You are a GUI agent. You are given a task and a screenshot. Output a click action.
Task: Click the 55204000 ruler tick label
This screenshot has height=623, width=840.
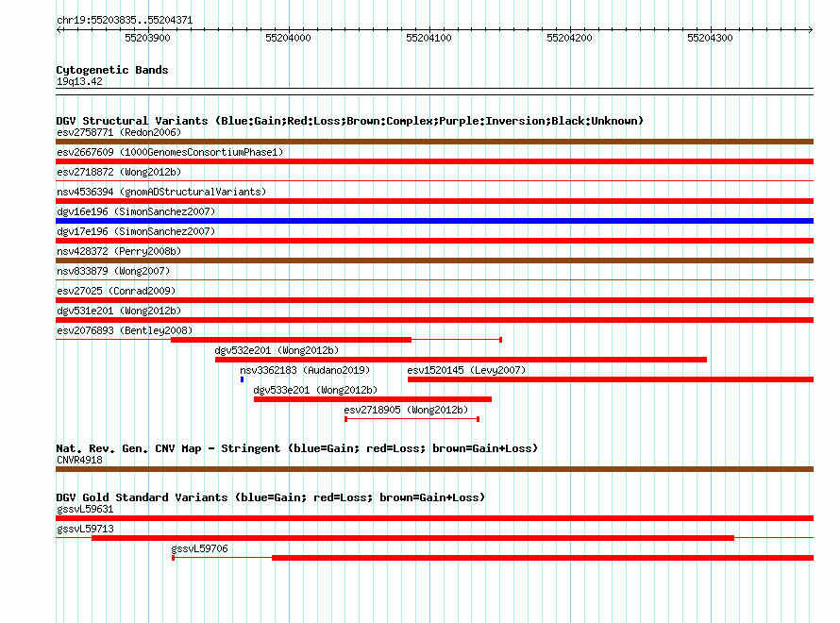[x=288, y=38]
